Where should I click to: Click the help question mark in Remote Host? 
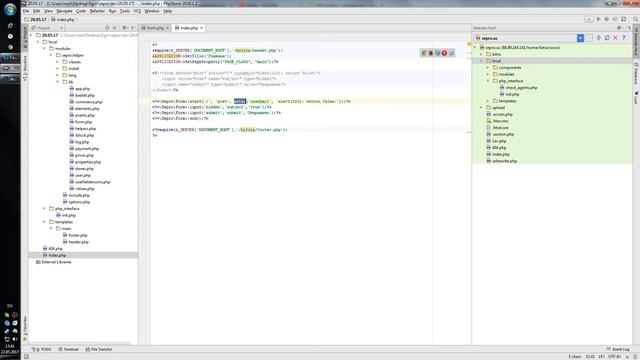point(624,38)
